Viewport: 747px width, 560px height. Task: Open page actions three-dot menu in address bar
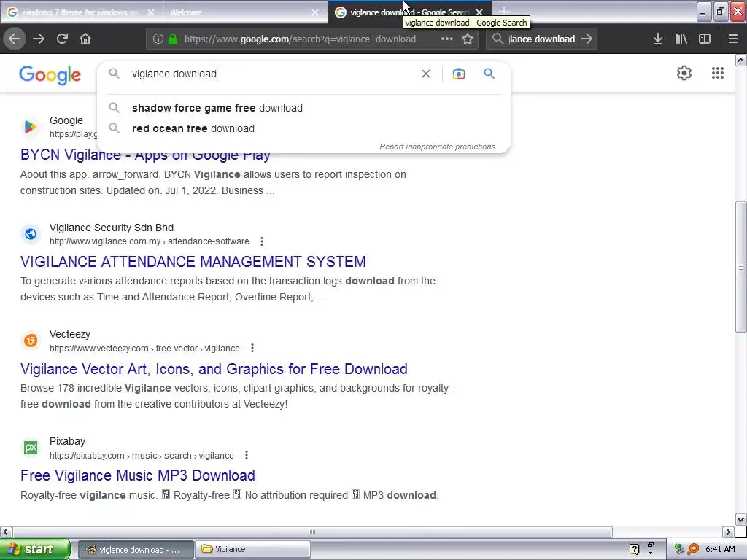447,39
